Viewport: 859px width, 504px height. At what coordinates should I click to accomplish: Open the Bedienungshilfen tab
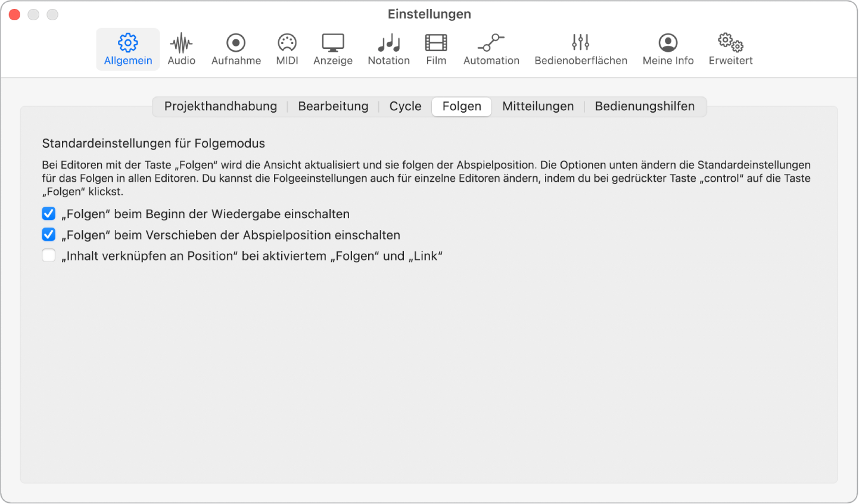coord(645,106)
